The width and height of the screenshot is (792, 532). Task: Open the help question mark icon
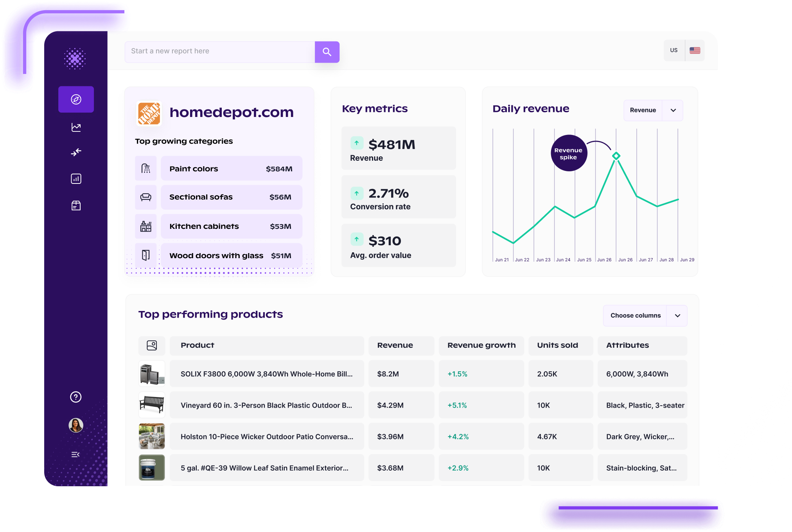coord(76,397)
